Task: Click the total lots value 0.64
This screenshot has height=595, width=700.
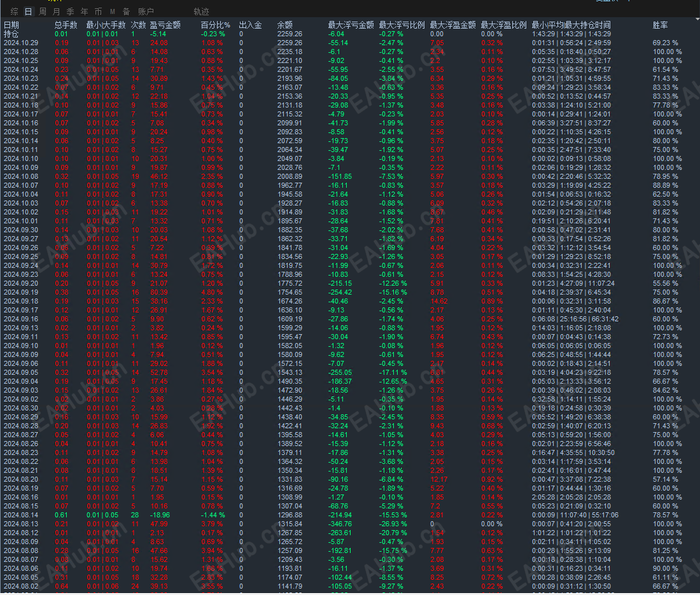Action: click(x=61, y=586)
